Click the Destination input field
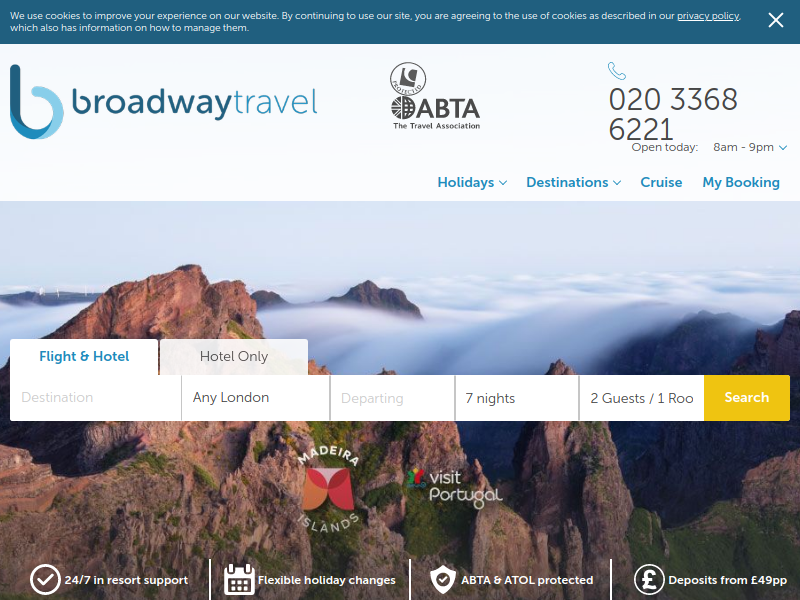 (x=95, y=398)
